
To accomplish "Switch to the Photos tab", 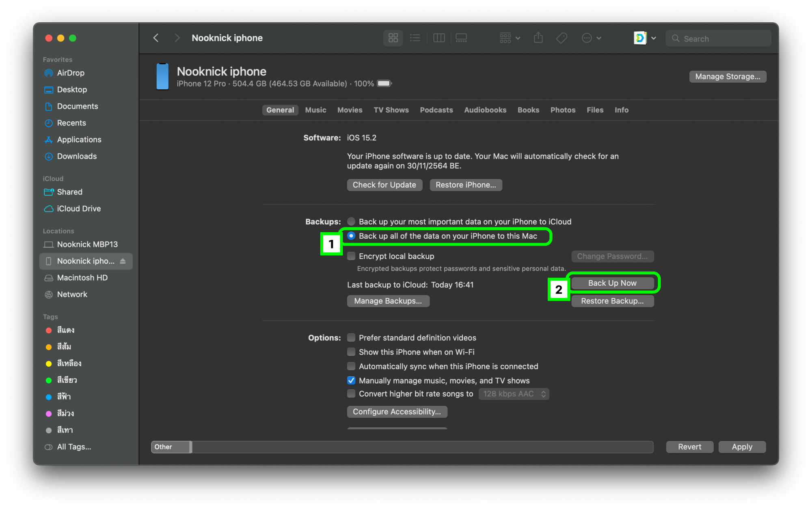I will coord(563,110).
